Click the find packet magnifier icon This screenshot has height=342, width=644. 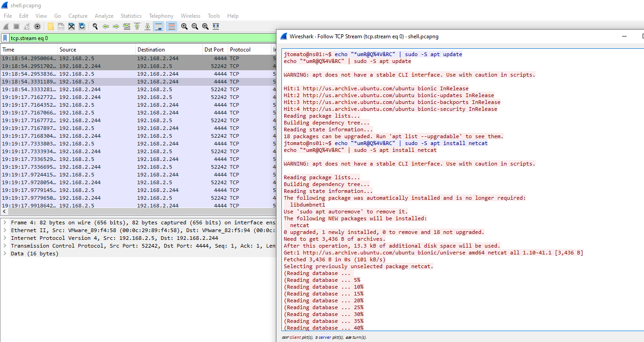pyautogui.click(x=95, y=26)
